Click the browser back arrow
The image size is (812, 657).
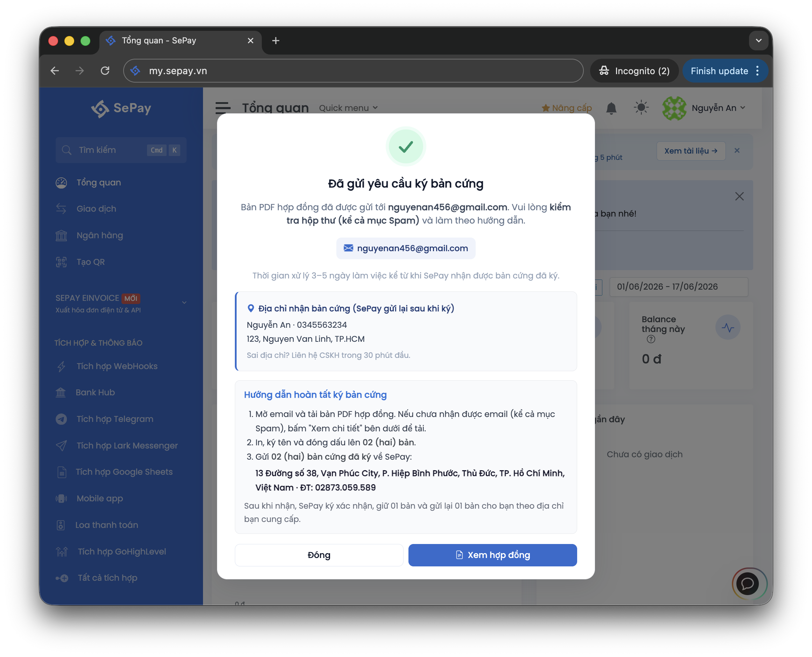click(55, 71)
